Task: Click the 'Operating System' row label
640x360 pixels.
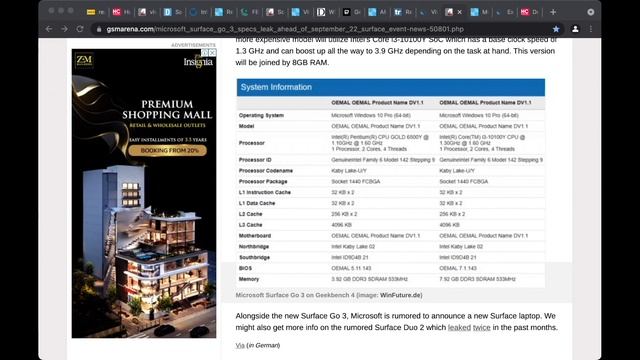Action: [261, 116]
